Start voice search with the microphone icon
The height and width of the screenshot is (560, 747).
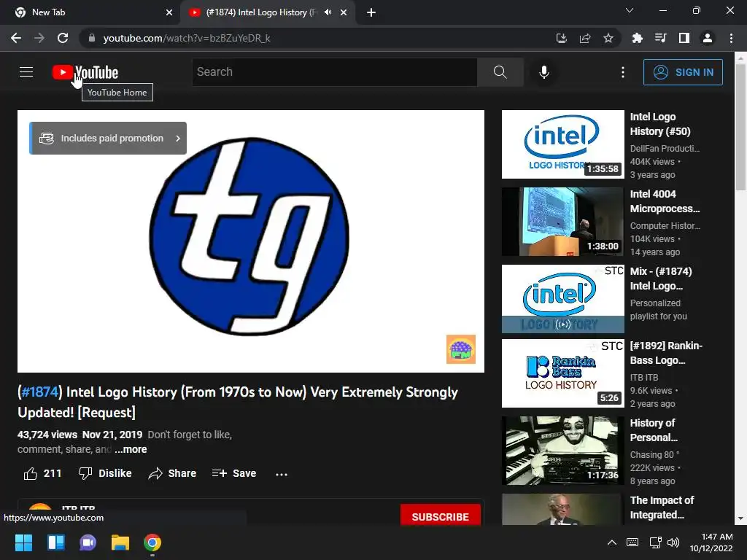544,72
